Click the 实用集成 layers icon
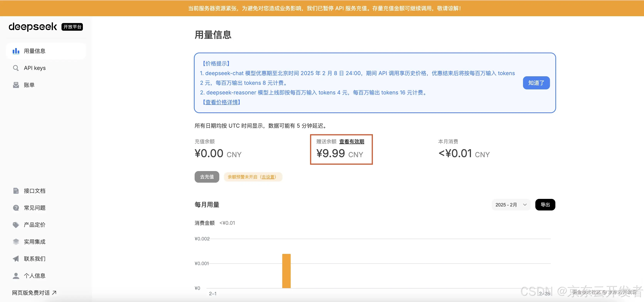The height and width of the screenshot is (302, 644). pyautogui.click(x=16, y=242)
